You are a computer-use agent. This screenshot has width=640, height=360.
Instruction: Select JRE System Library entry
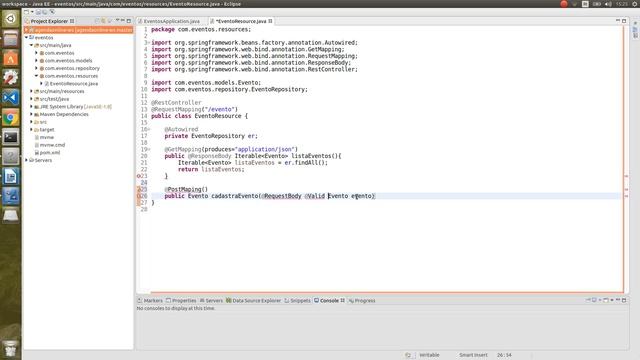tap(73, 107)
